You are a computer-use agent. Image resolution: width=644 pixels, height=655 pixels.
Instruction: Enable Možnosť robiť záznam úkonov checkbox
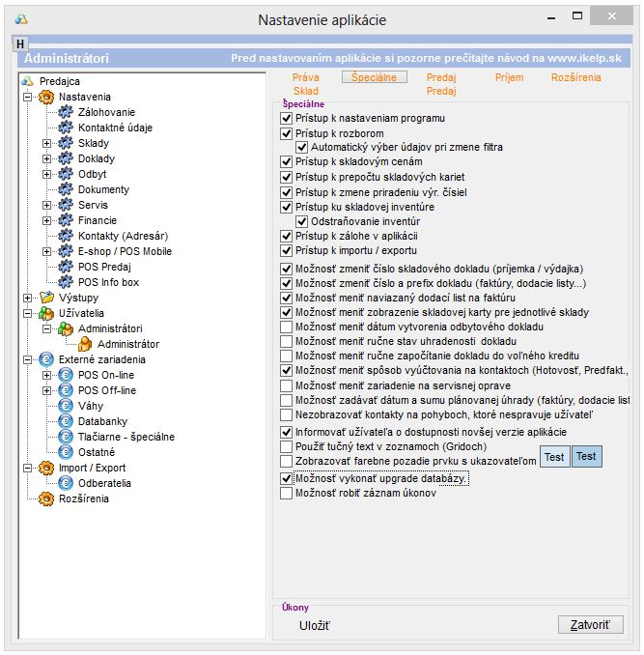pos(286,494)
